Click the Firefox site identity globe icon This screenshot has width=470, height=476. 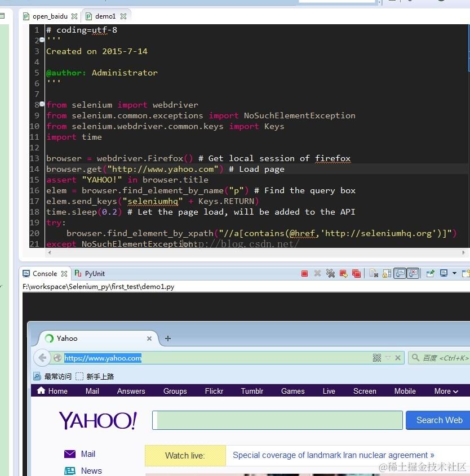pyautogui.click(x=57, y=358)
